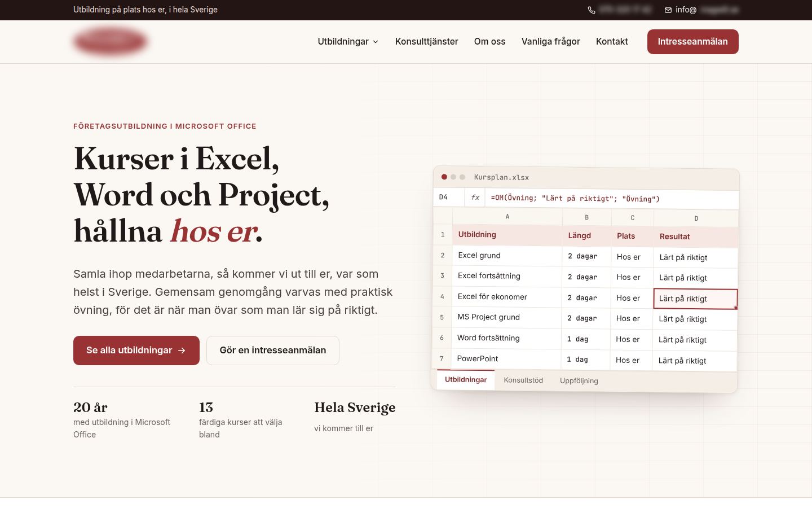Screen dimensions: 812x508
Task: Click the Kursplan.xlsx file title
Action: pos(501,177)
